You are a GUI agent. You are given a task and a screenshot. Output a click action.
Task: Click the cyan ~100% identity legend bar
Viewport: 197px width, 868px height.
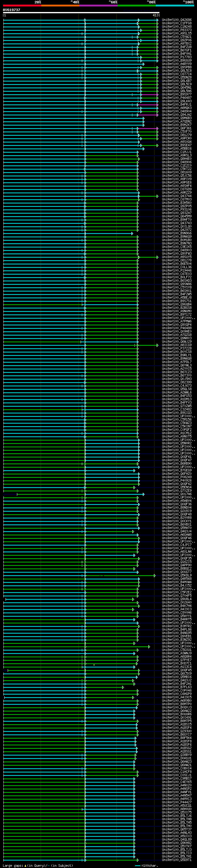tap(175, 6)
